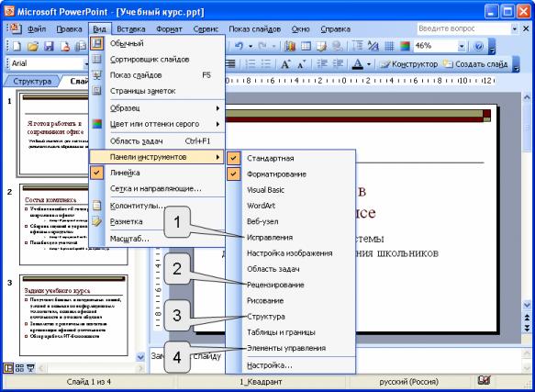535x392 pixels.
Task: Open the folder icon in toolbar
Action: pyautogui.click(x=33, y=46)
